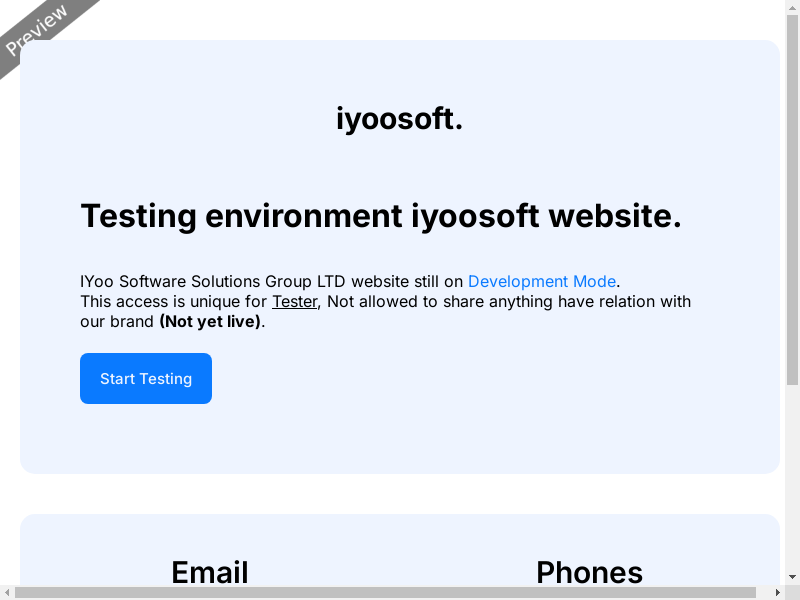Follow the underlined Tester link
Screen dimensions: 800x600
294,301
